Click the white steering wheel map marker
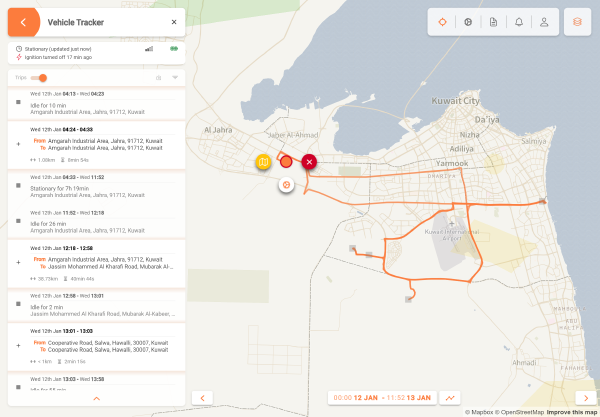This screenshot has height=417, width=600. click(x=286, y=185)
